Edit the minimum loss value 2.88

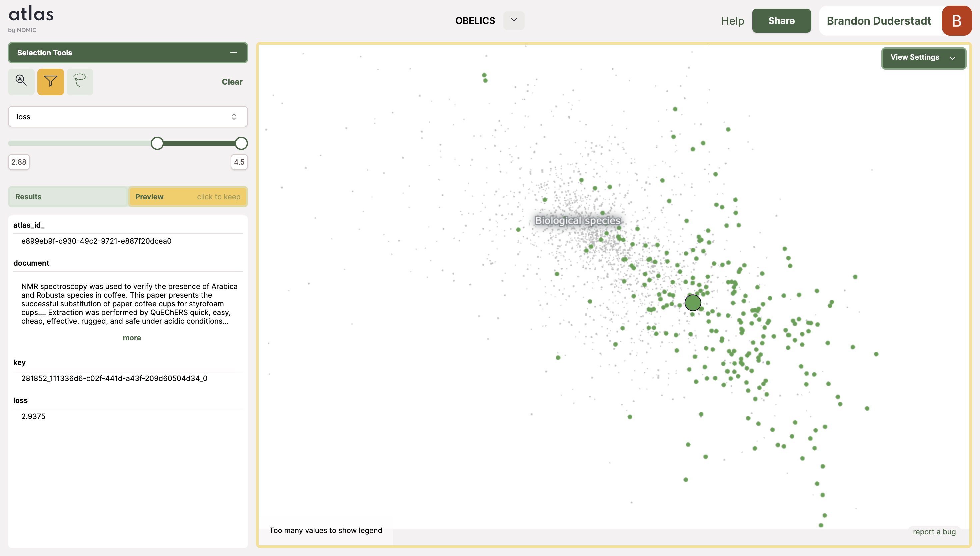click(x=19, y=162)
